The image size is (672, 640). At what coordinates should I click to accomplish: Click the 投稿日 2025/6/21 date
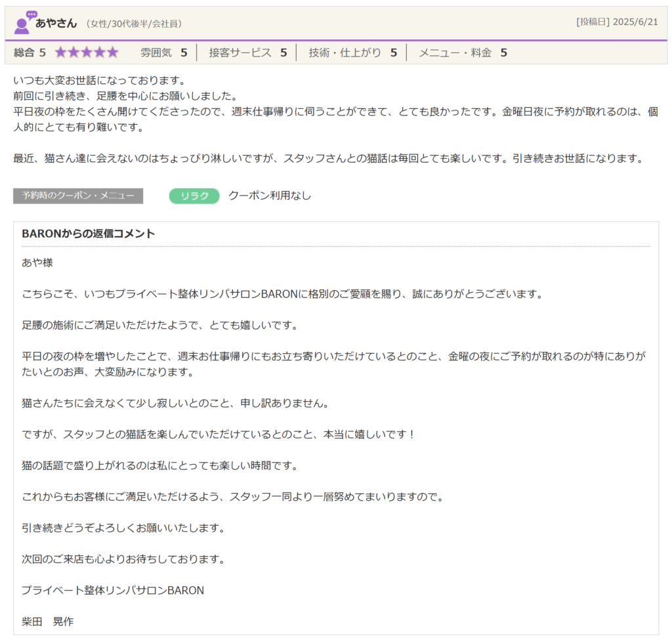point(617,22)
